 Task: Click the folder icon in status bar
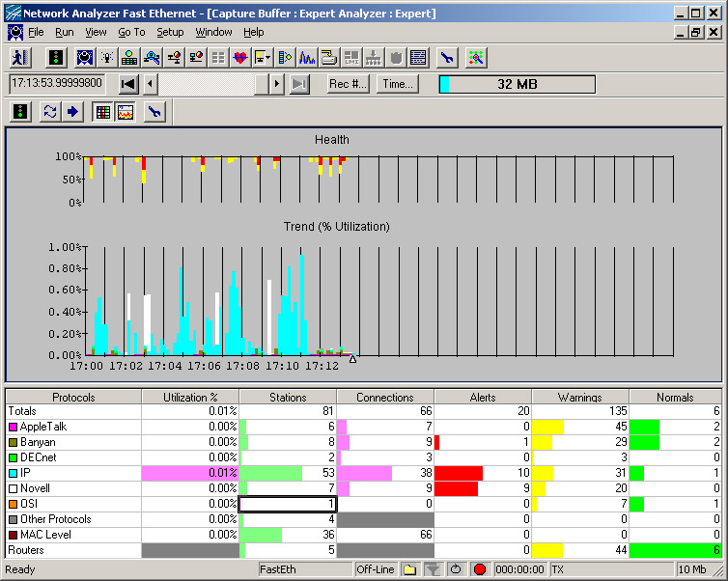tap(409, 569)
